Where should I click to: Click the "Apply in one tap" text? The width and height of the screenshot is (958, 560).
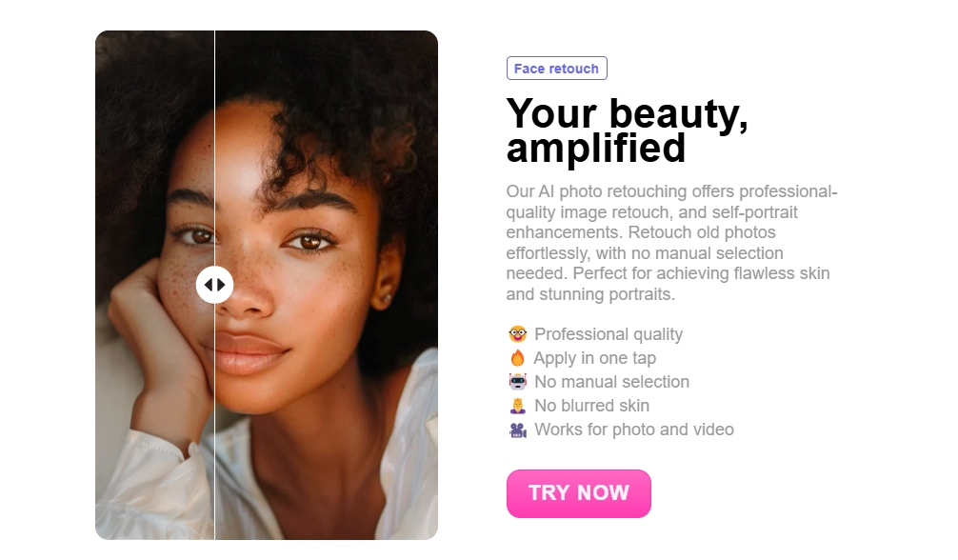(594, 358)
